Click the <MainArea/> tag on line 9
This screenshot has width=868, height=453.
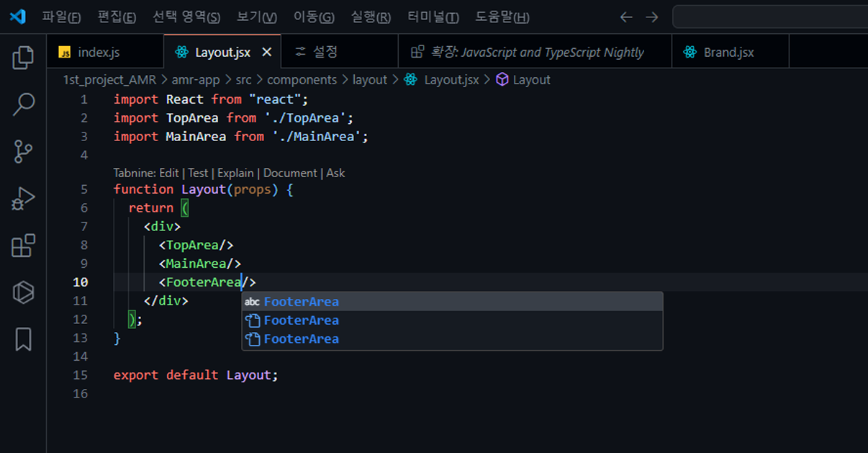pos(200,264)
